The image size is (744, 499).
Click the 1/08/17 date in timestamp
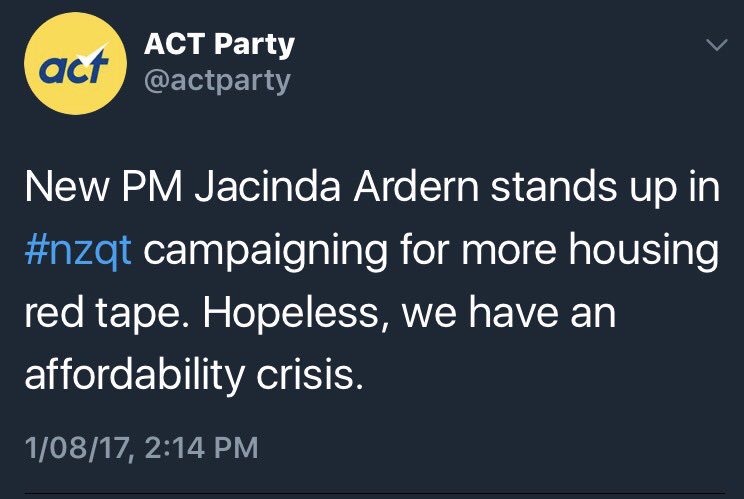pos(77,447)
